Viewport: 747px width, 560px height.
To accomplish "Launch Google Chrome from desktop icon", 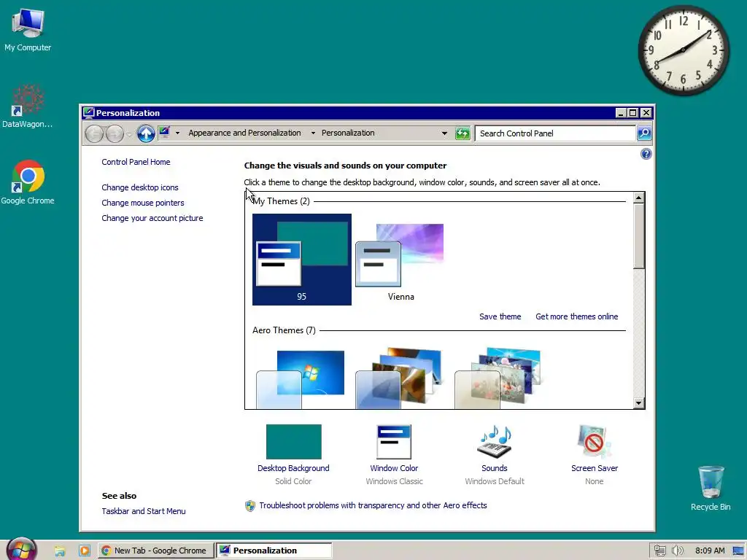I will click(28, 182).
